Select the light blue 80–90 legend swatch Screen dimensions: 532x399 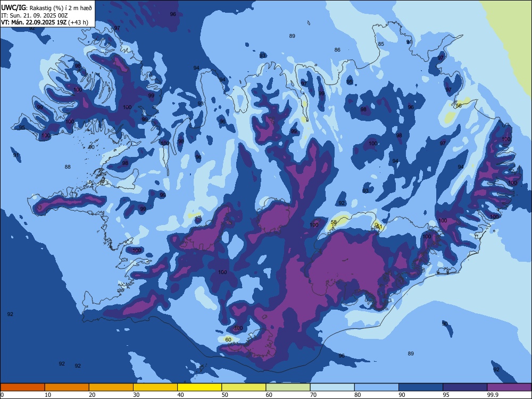point(377,387)
